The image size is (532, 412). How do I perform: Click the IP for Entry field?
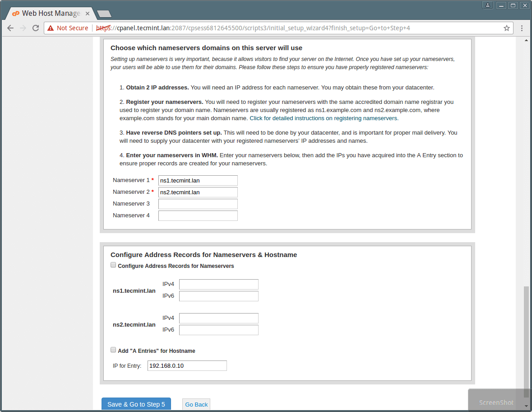coord(187,366)
